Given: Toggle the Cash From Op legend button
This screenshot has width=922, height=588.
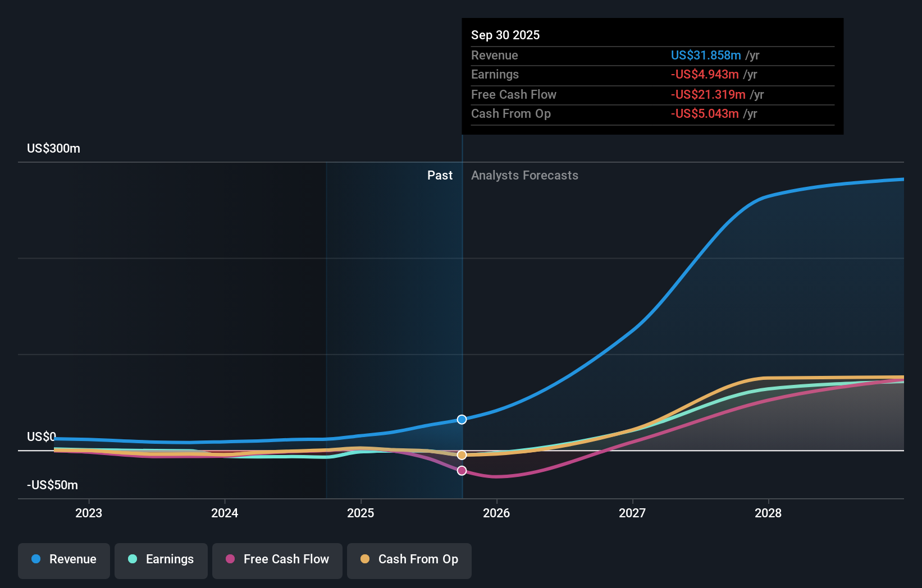Looking at the screenshot, I should tap(409, 559).
